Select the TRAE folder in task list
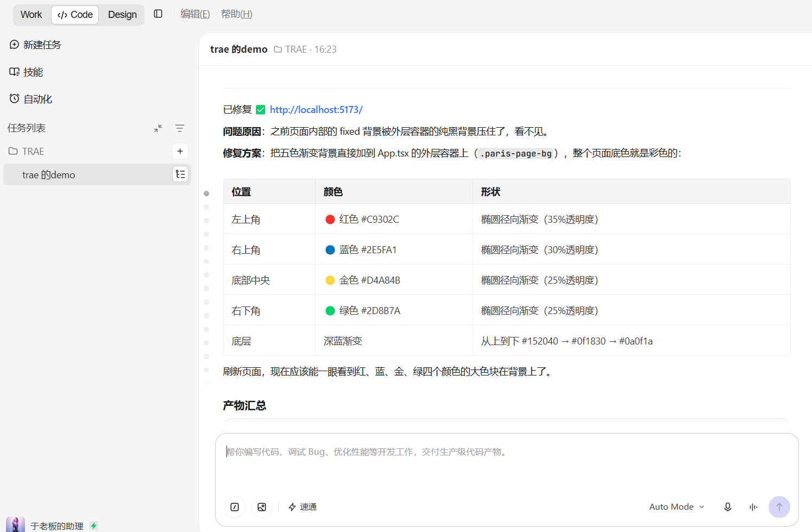This screenshot has height=532, width=812. [26, 151]
